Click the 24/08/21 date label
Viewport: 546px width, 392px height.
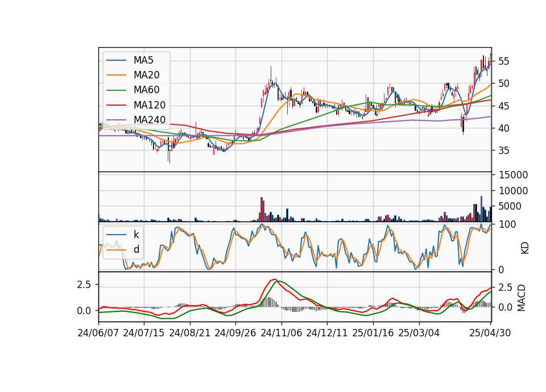(190, 333)
